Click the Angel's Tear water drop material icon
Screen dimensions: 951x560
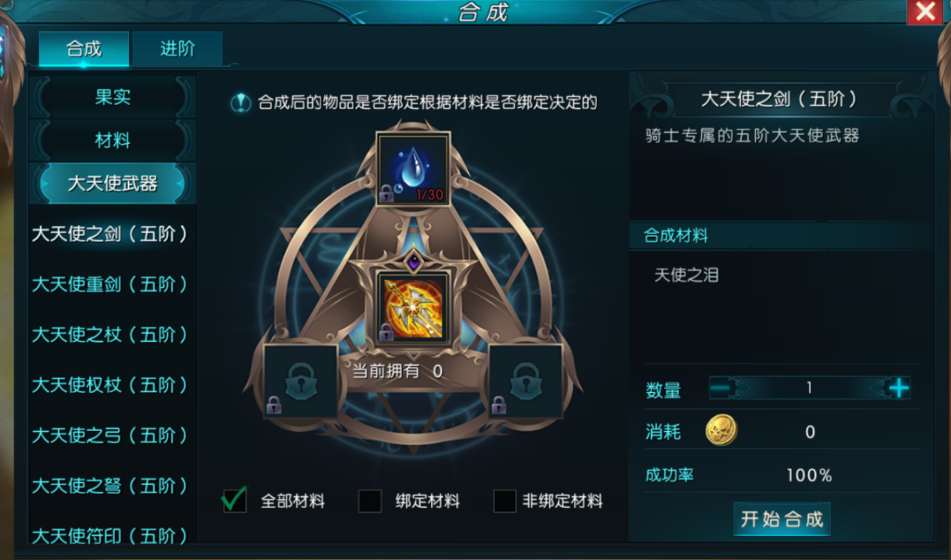point(412,169)
